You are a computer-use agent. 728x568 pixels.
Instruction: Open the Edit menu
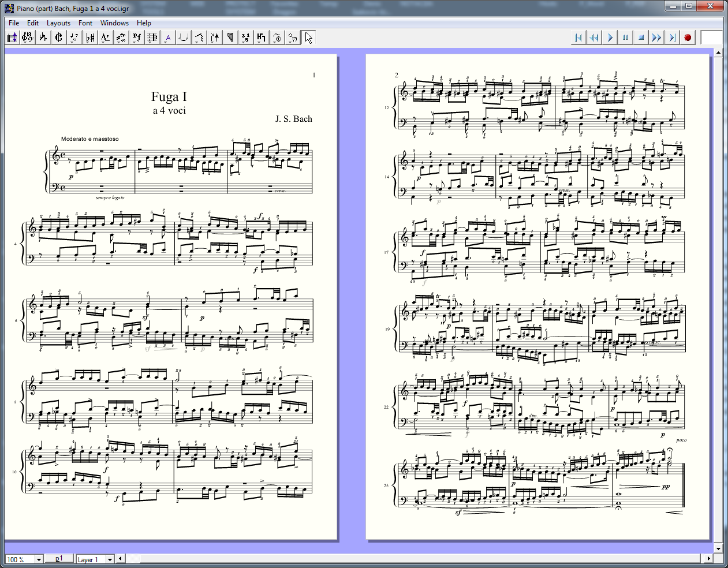[x=33, y=23]
